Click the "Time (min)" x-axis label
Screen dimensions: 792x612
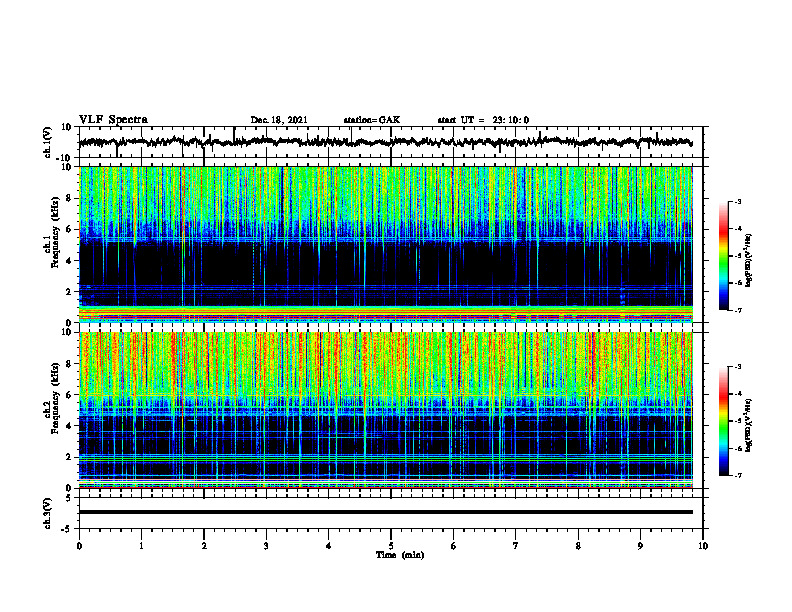coord(400,555)
